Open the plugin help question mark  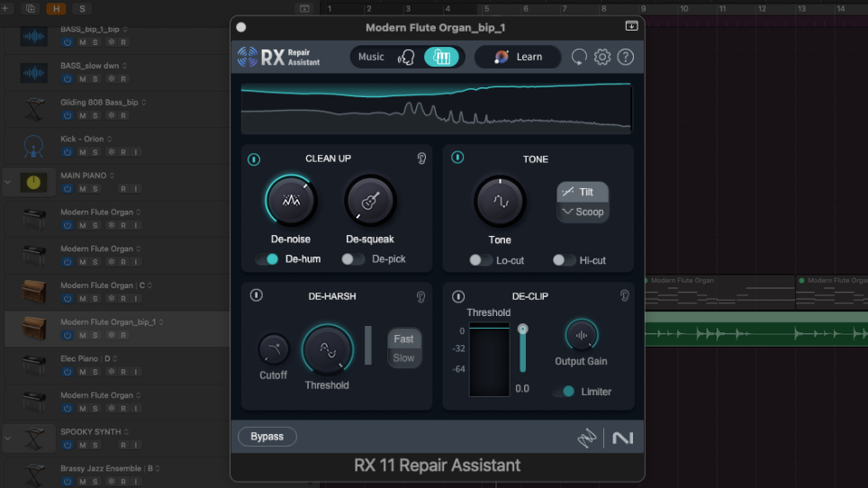point(626,57)
